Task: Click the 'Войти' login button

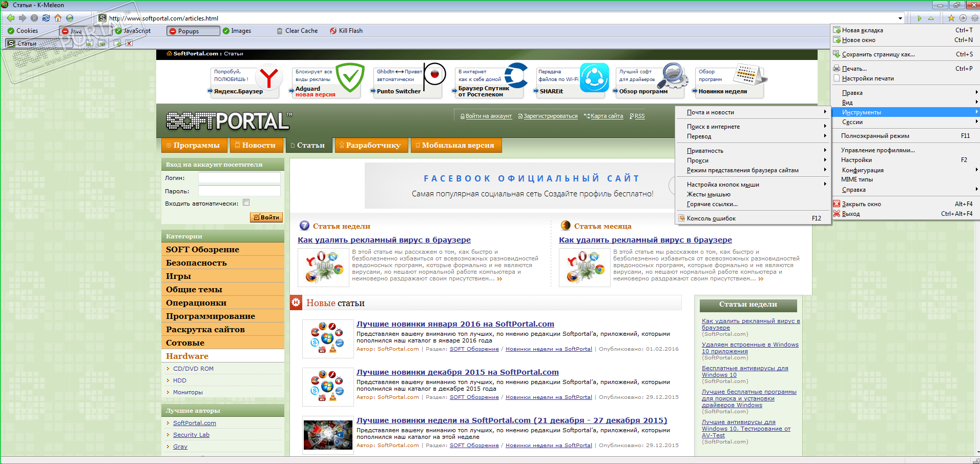Action: tap(266, 217)
